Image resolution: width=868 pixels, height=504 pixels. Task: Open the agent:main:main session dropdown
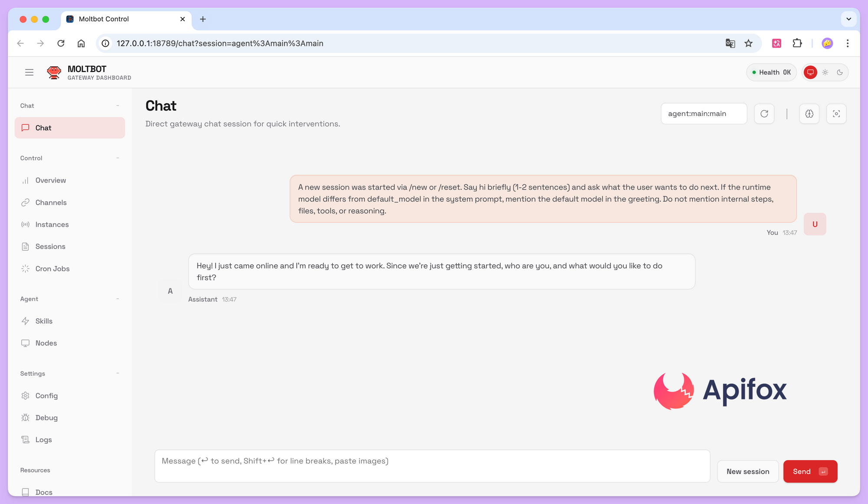tap(704, 114)
